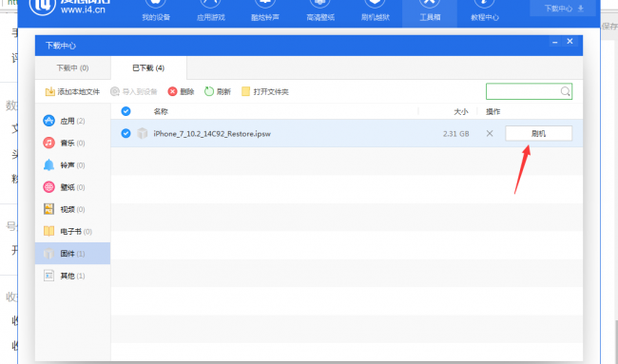This screenshot has height=364, width=618.
Task: Close the 下载中心 dialog
Action: (570, 42)
